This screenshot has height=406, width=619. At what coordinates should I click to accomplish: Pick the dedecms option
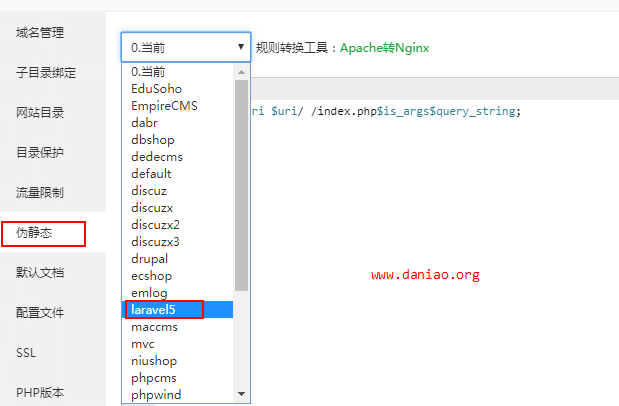179,157
